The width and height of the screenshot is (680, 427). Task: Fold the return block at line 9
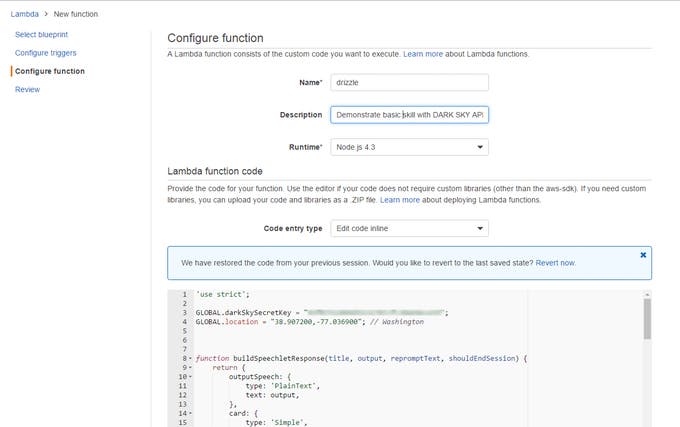188,367
